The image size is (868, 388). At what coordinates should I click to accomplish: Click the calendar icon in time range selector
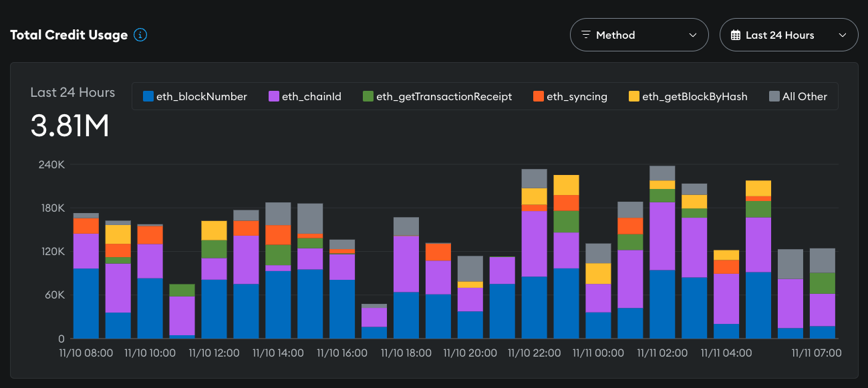[736, 35]
